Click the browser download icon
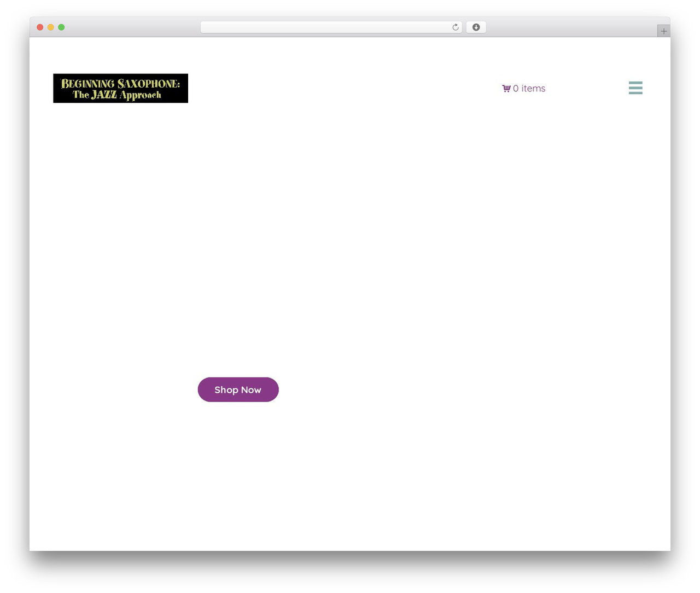 [x=476, y=27]
